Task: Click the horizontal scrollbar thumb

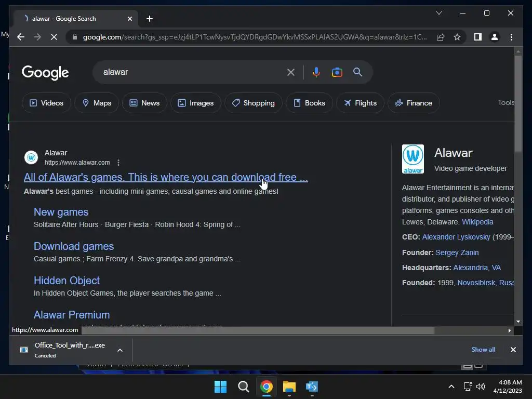Action: click(258, 330)
